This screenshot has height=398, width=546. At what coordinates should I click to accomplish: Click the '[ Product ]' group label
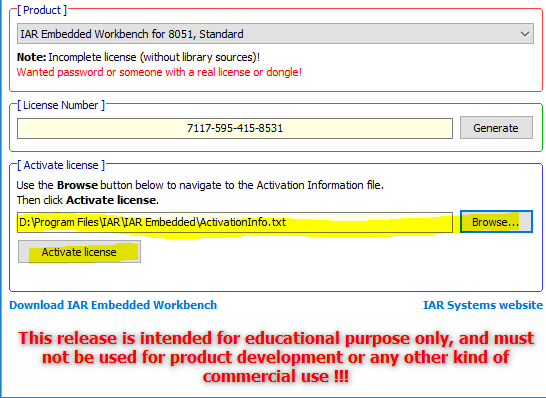pos(42,10)
